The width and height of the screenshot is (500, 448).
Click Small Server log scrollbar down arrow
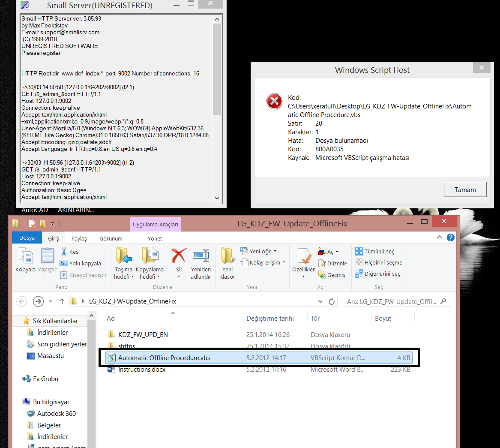[x=217, y=198]
